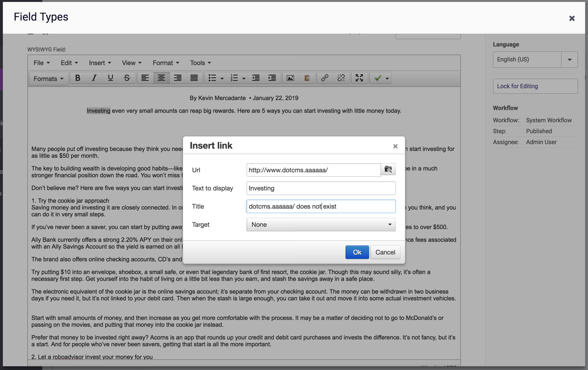The image size is (588, 370).
Task: Expand the Formats dropdown
Action: pos(48,79)
